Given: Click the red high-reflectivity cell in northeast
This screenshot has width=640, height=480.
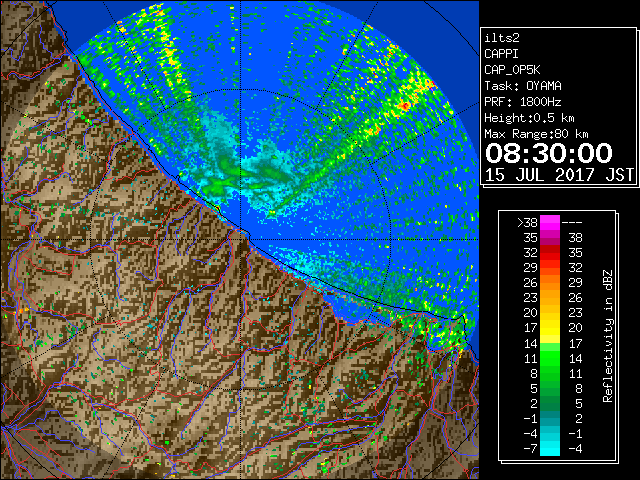Looking at the screenshot, I should point(404,106).
